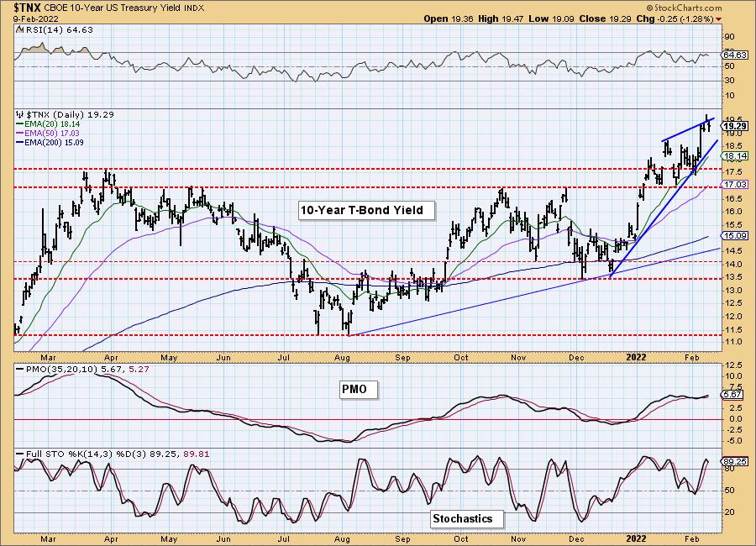Click the date '9-Feb-2022'

(36, 19)
